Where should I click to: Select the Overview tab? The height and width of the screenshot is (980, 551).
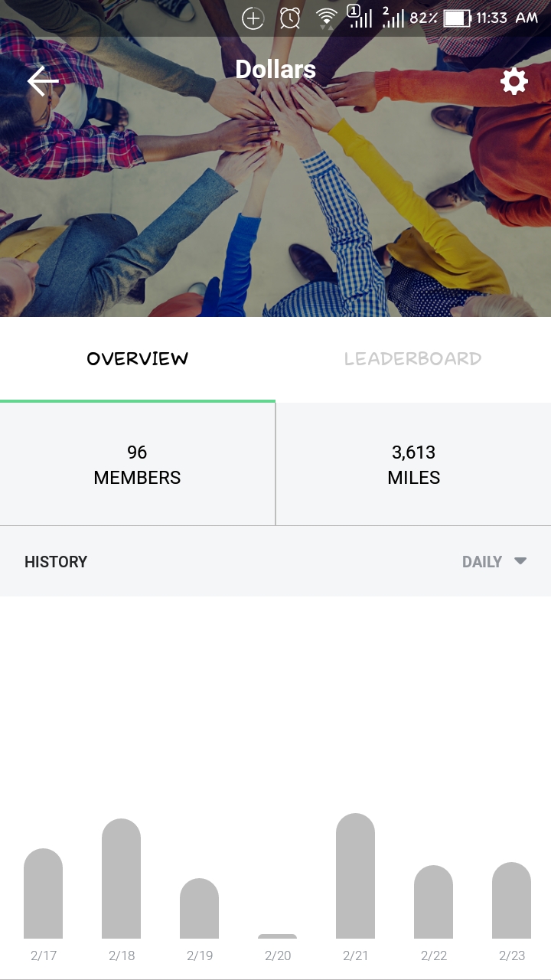pyautogui.click(x=138, y=358)
